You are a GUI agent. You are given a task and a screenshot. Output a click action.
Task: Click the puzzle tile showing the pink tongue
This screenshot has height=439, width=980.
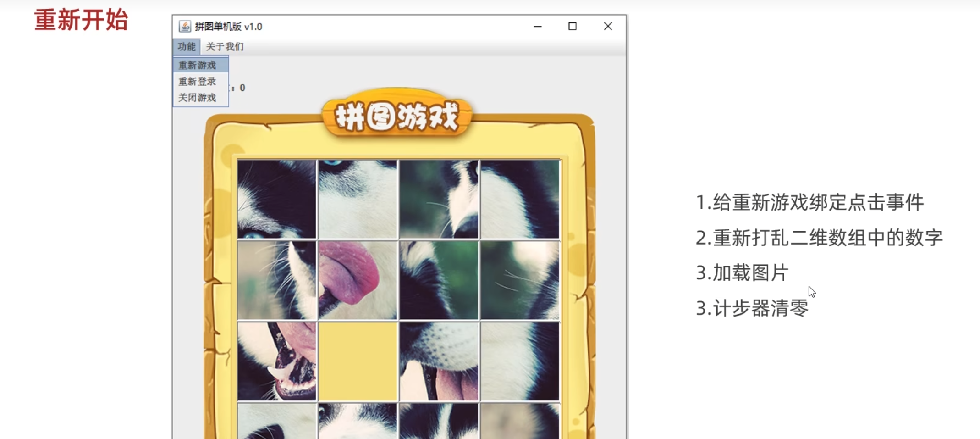click(x=358, y=280)
